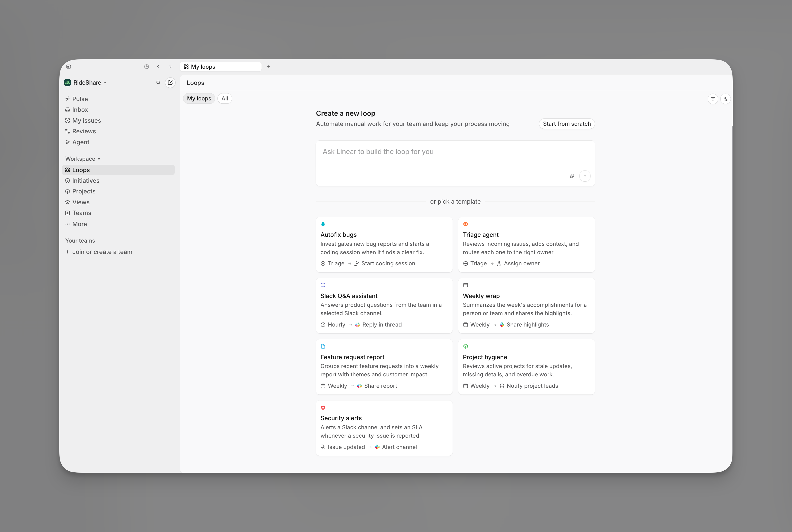
Task: Switch to the All filter tab
Action: [224, 98]
